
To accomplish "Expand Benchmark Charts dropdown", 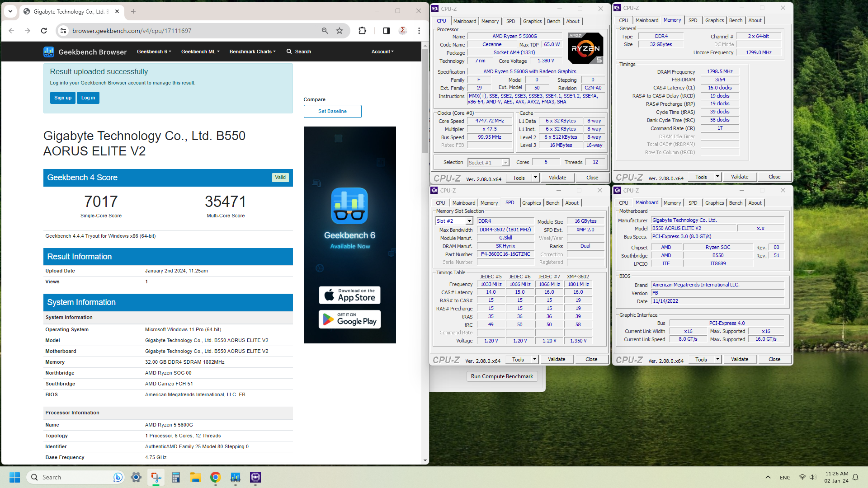I will pyautogui.click(x=252, y=52).
